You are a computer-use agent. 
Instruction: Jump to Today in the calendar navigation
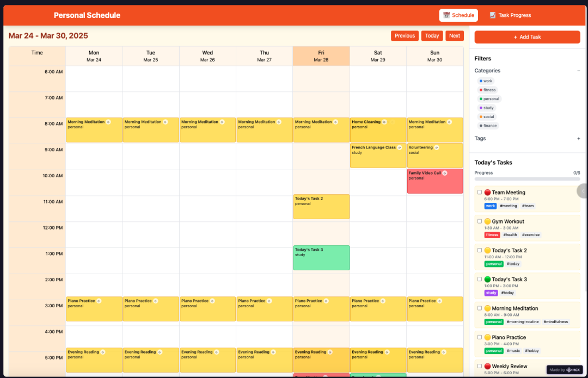(432, 35)
